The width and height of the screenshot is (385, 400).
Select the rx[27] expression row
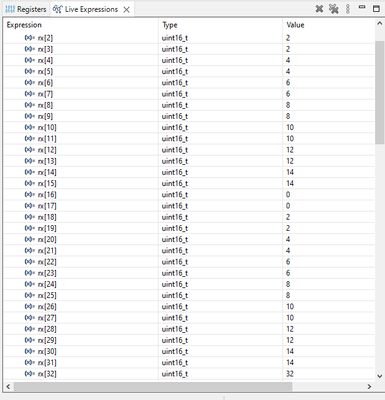click(x=189, y=318)
